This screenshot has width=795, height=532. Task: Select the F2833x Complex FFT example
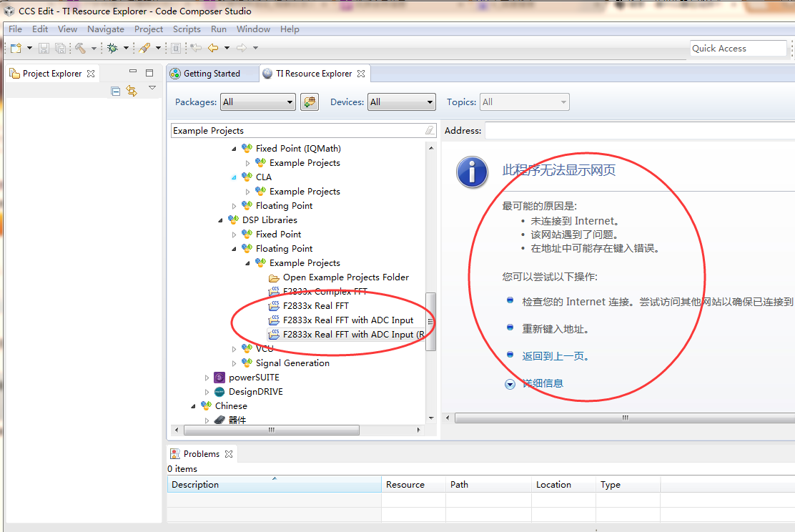325,292
